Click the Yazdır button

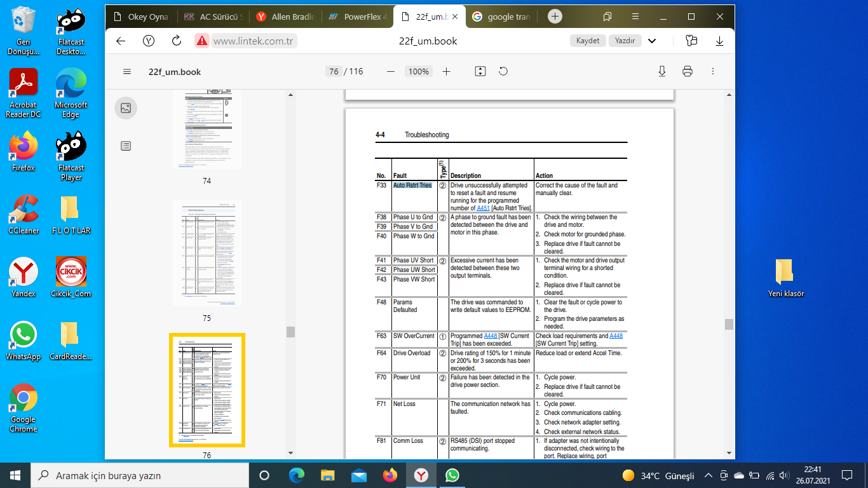coord(625,41)
